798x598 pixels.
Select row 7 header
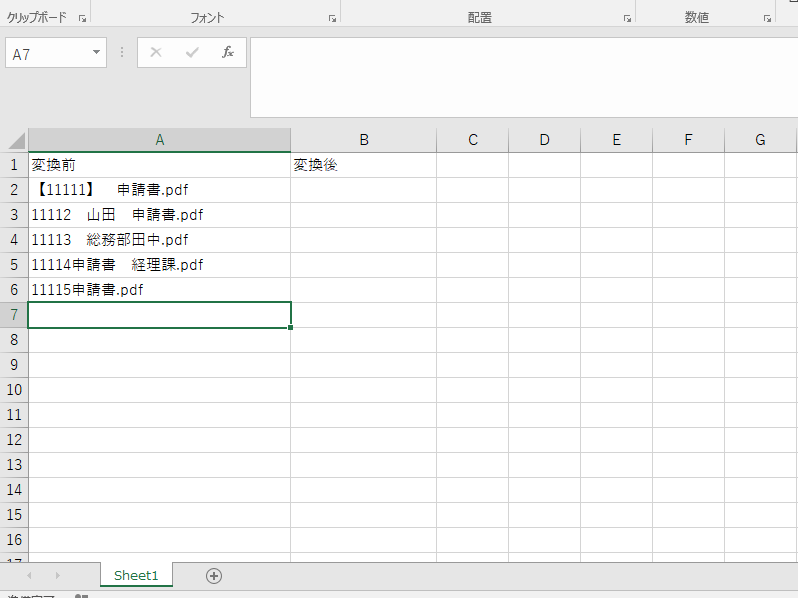coord(14,315)
